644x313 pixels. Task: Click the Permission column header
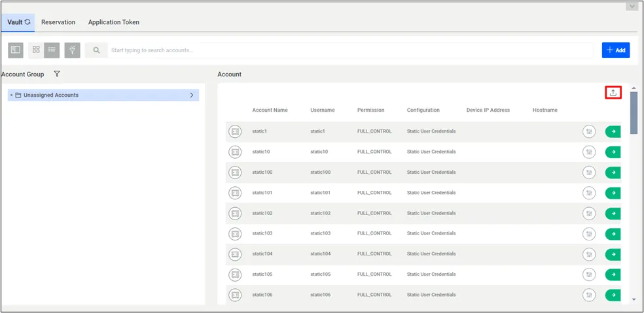click(x=371, y=110)
